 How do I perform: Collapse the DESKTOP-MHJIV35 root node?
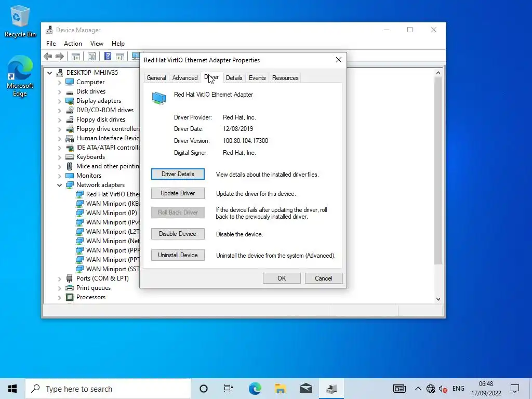pos(49,73)
